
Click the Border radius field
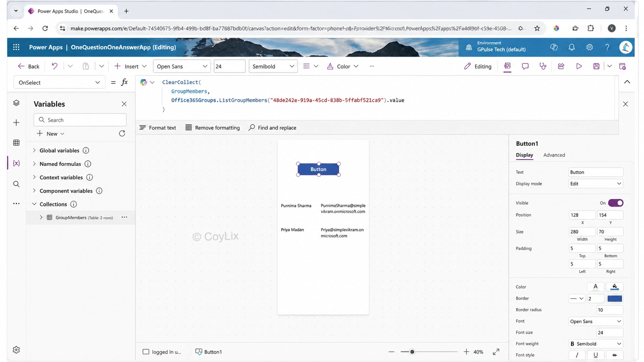610,310
